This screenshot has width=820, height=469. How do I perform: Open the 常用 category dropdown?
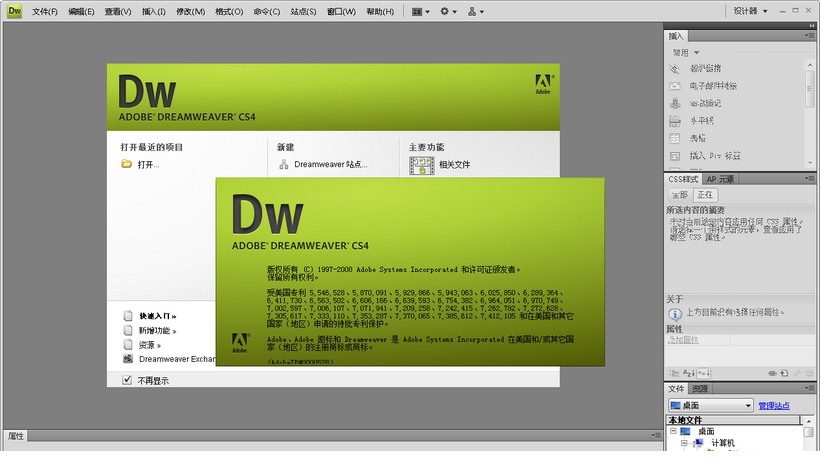click(686, 53)
